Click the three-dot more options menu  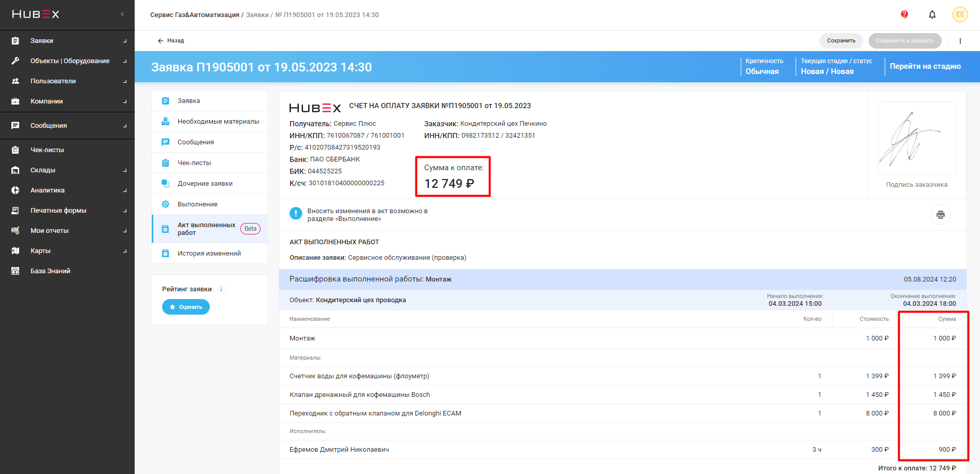click(x=960, y=41)
